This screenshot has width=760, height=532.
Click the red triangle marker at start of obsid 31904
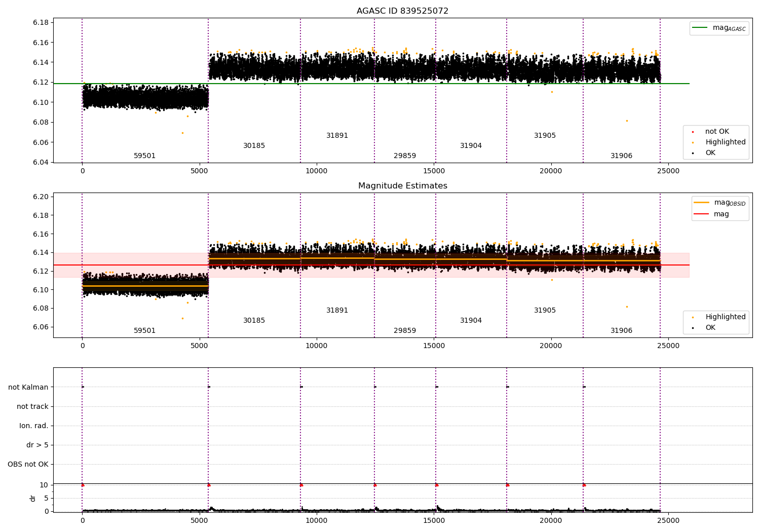point(437,485)
